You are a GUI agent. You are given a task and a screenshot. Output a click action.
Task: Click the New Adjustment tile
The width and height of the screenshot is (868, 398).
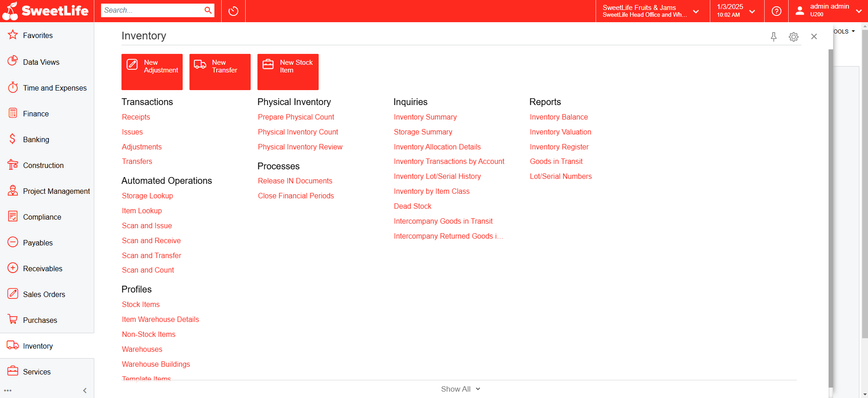pos(152,72)
